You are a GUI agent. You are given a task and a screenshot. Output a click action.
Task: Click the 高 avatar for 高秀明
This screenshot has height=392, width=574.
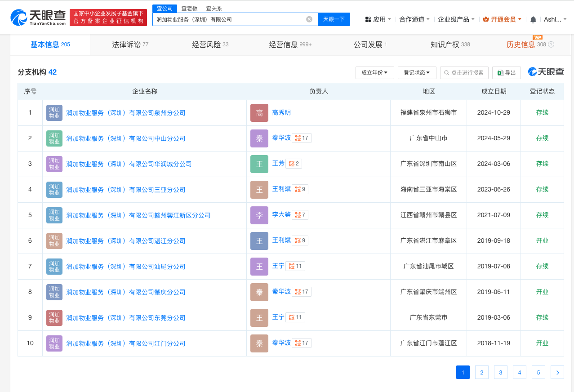(x=259, y=113)
